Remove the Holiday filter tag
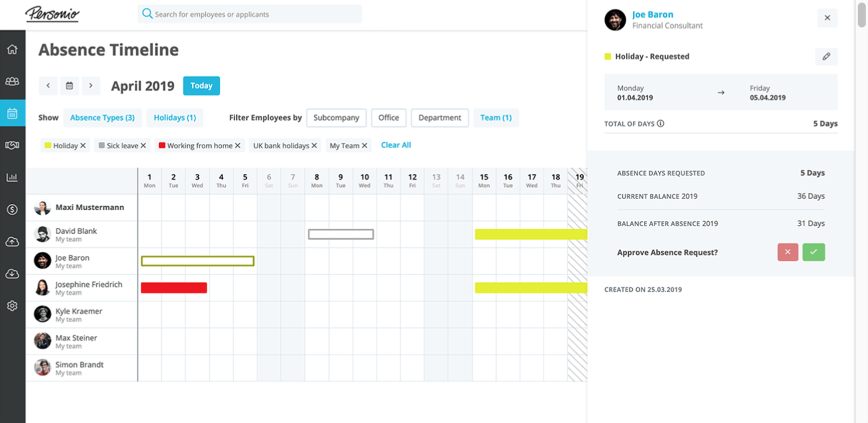Viewport: 868px width, 423px height. pos(83,146)
